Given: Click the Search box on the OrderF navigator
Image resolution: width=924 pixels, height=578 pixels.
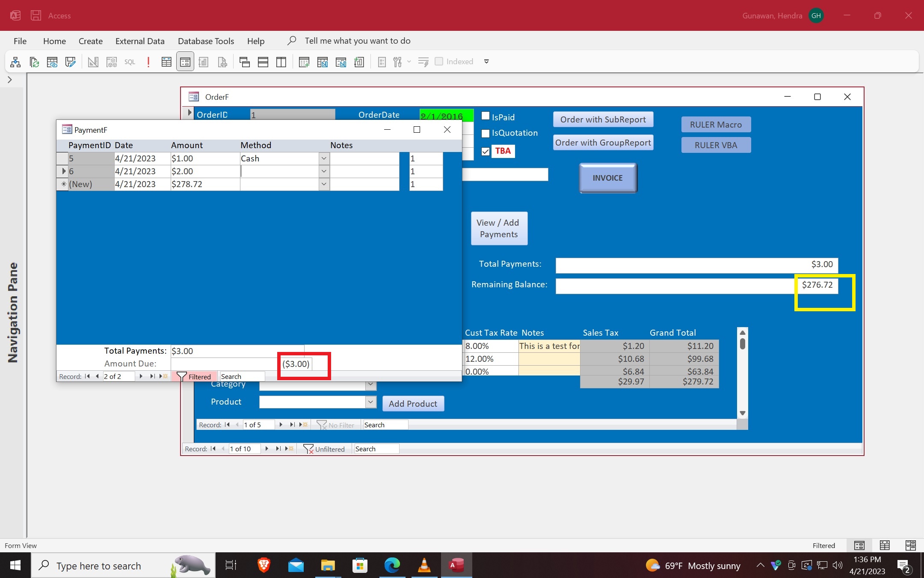Looking at the screenshot, I should pyautogui.click(x=376, y=449).
